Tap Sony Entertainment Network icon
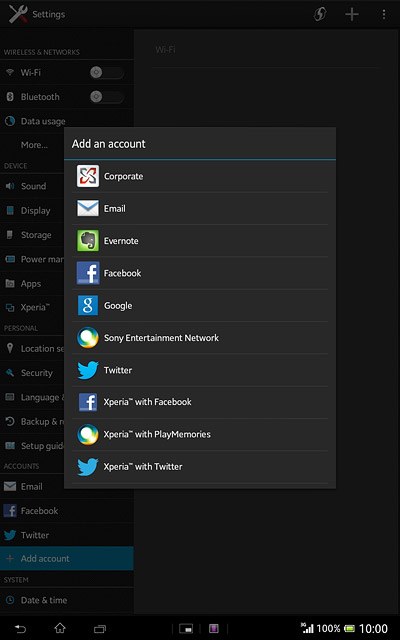The width and height of the screenshot is (400, 640). 88,338
